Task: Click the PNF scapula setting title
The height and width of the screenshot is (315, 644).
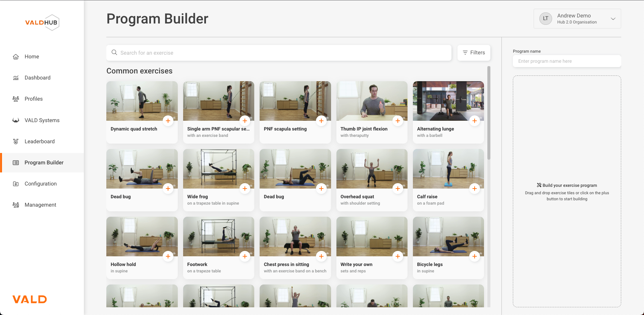Action: point(285,129)
